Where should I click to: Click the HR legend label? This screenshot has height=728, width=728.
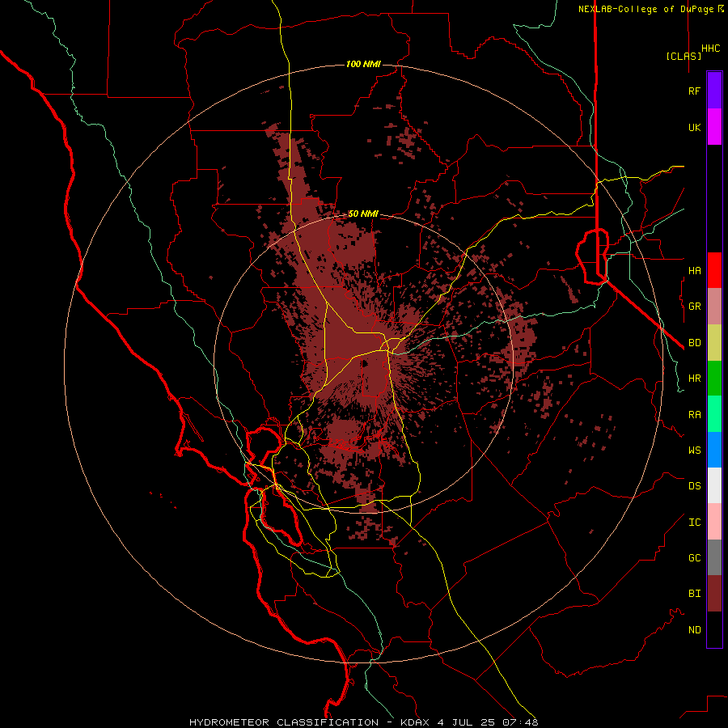coord(694,379)
